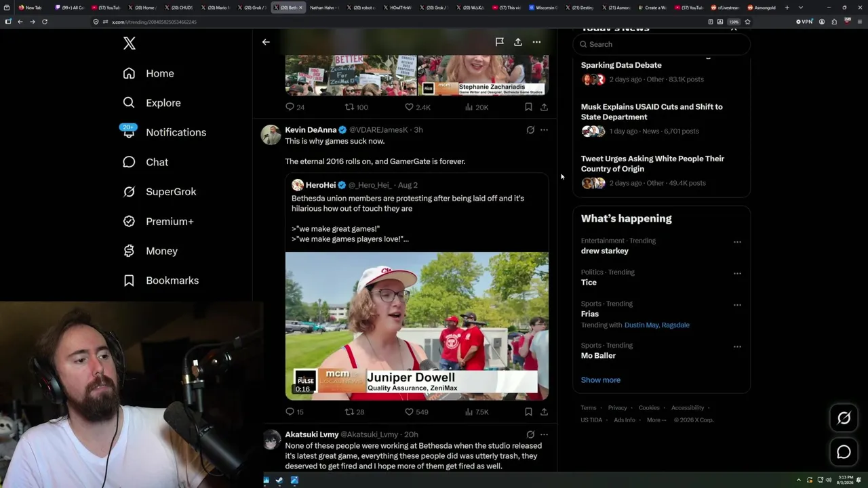Open the floating messages button
868x488 pixels.
point(844,452)
